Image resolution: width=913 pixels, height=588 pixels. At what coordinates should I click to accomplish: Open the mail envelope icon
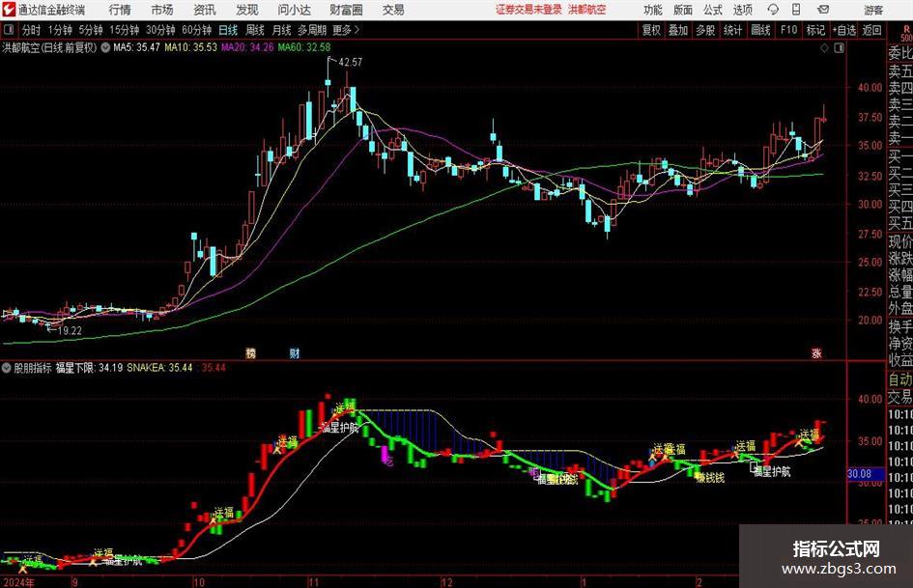coord(823,10)
